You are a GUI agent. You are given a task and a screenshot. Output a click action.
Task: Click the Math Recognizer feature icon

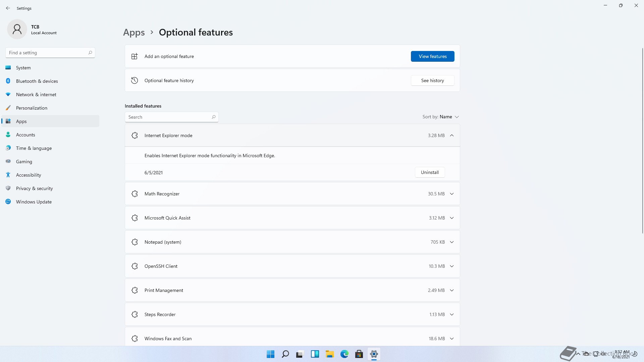click(x=135, y=194)
